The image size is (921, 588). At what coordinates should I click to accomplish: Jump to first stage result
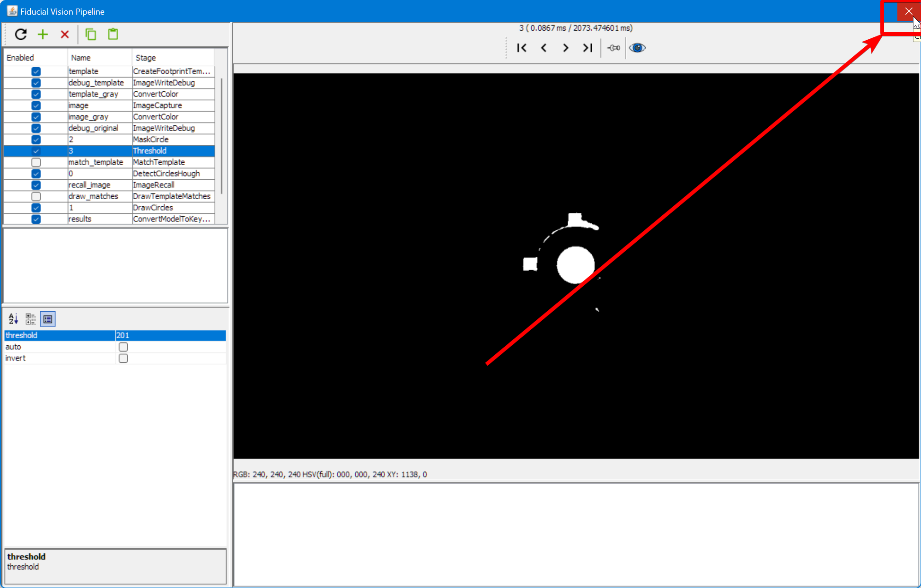click(522, 48)
